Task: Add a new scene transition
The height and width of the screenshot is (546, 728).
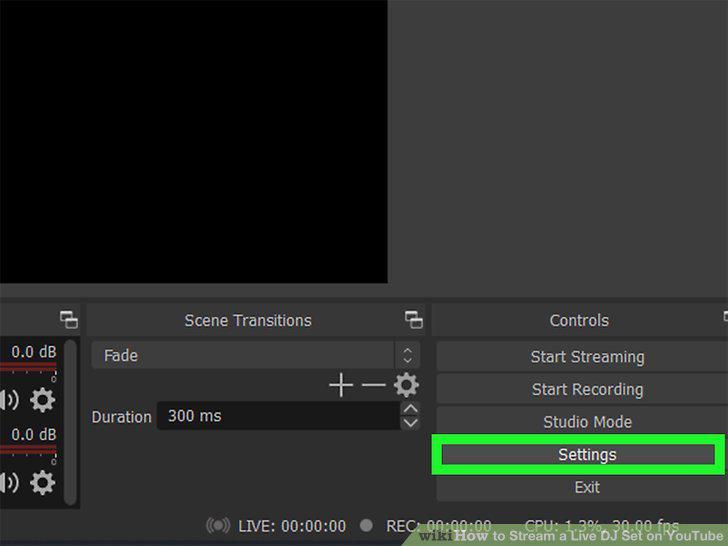Action: point(341,385)
